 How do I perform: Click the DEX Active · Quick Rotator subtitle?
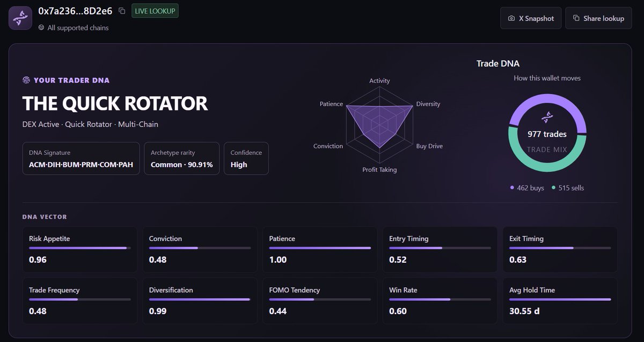pyautogui.click(x=90, y=124)
